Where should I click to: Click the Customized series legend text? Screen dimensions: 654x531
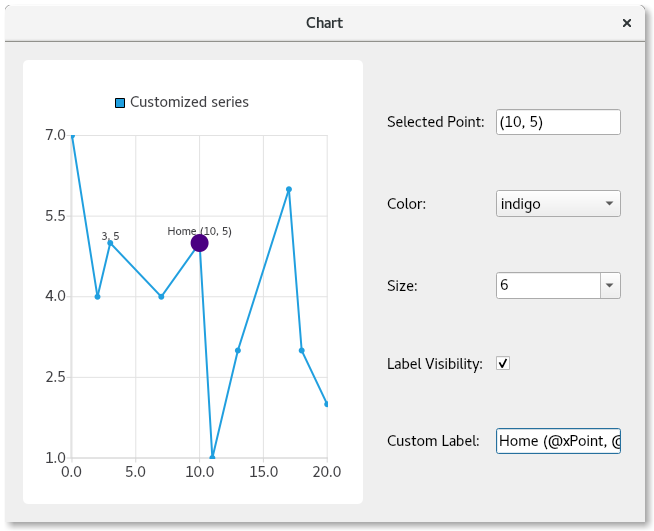tap(189, 102)
